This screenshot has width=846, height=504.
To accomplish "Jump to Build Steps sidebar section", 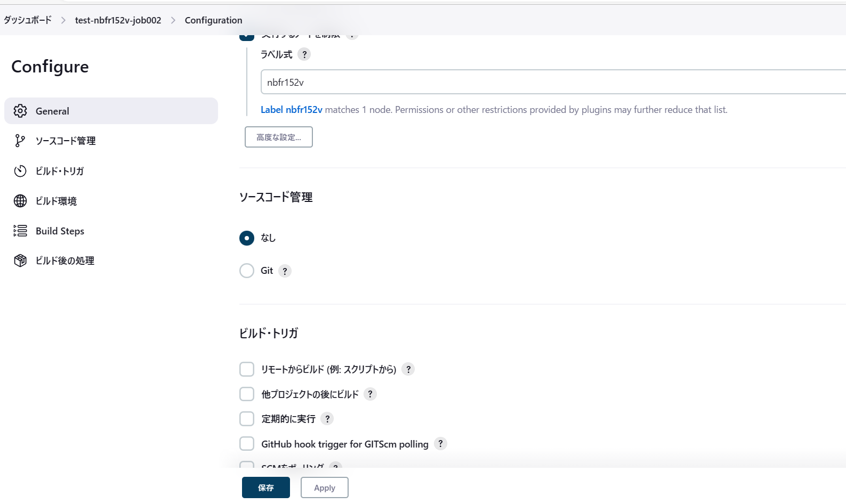I will coord(111,231).
